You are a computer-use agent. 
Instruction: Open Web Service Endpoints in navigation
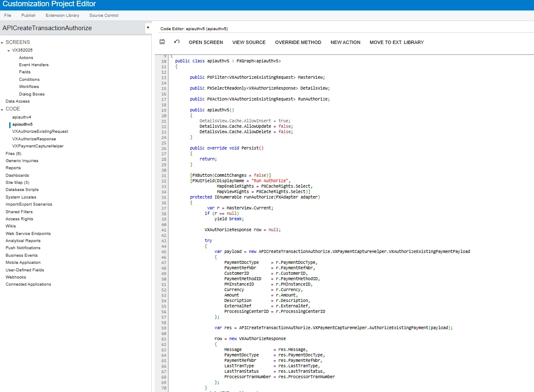point(28,234)
